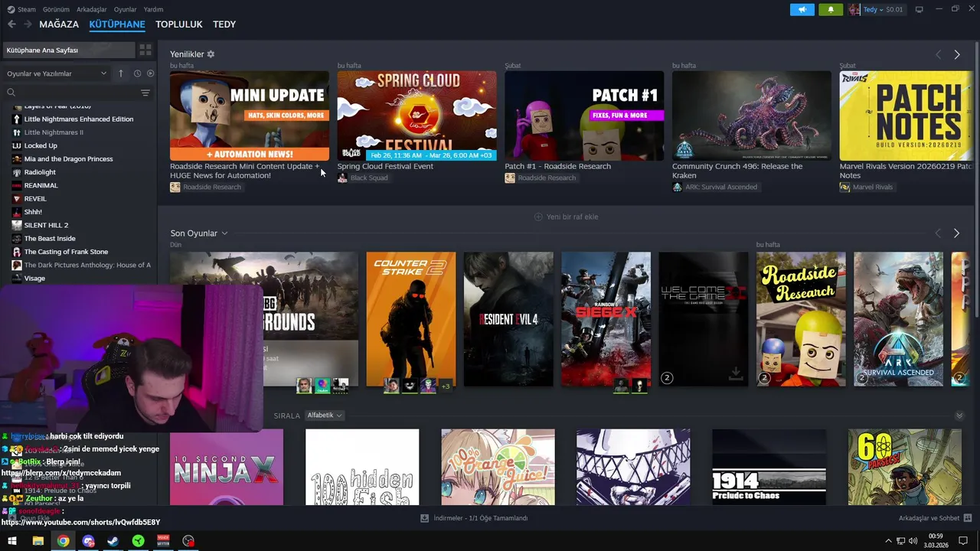980x551 pixels.
Task: Switch to the MAĞAZA tab
Action: tap(59, 24)
